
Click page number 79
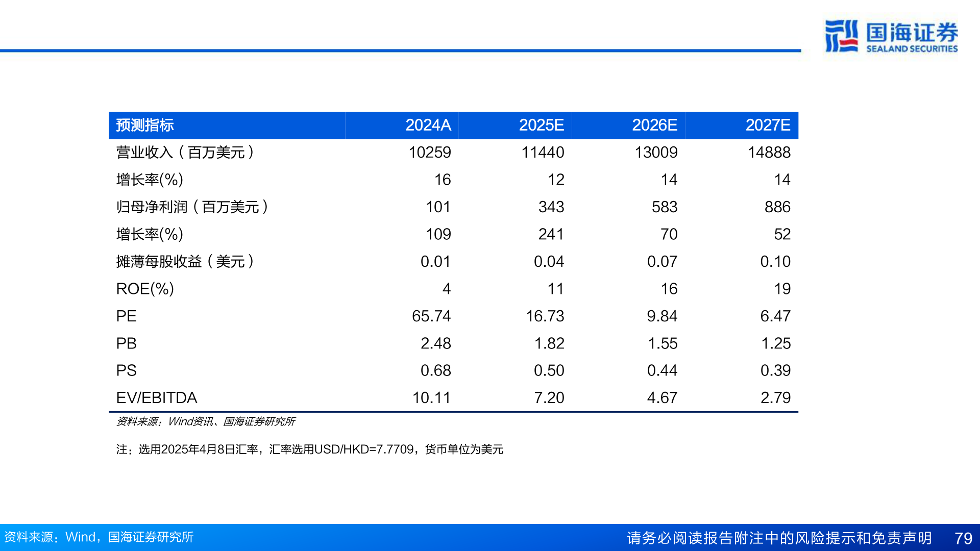963,538
